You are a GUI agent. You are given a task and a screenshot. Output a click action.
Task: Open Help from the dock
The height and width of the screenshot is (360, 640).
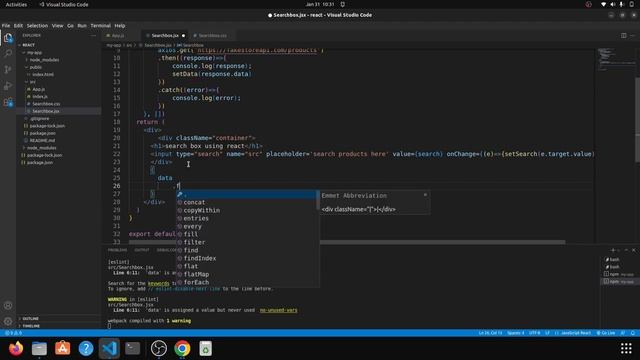coord(86,349)
